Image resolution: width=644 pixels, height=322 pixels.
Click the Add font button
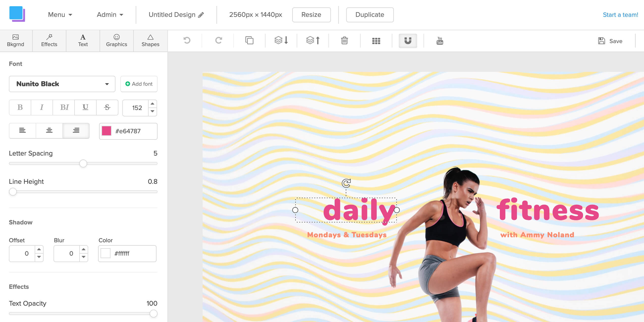pos(139,84)
